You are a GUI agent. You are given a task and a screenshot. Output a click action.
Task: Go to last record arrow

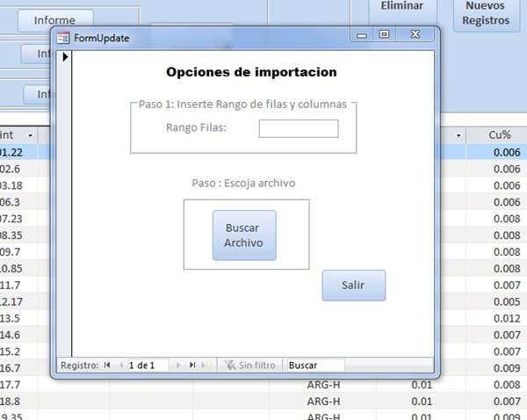[x=192, y=366]
